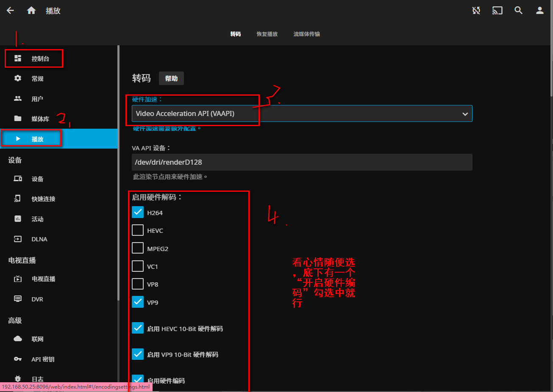This screenshot has width=553, height=392.
Task: Enable the MPEG2 decoding checkbox
Action: click(138, 248)
